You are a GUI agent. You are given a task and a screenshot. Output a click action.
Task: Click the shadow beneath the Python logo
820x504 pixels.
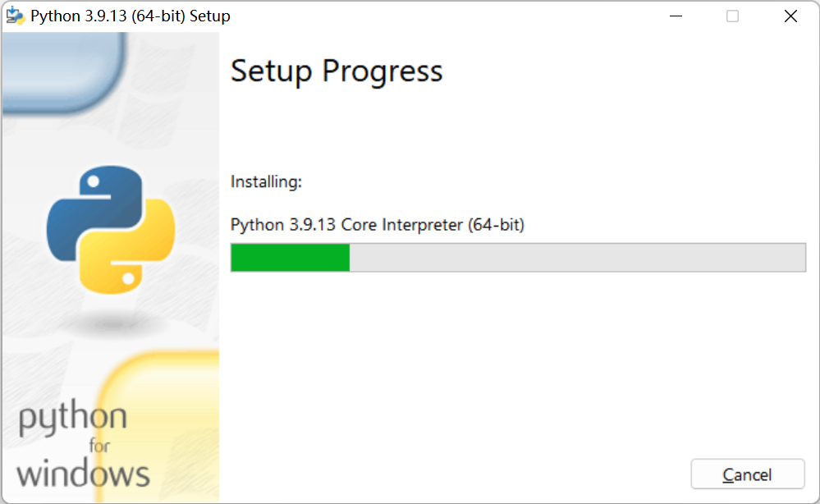(111, 323)
